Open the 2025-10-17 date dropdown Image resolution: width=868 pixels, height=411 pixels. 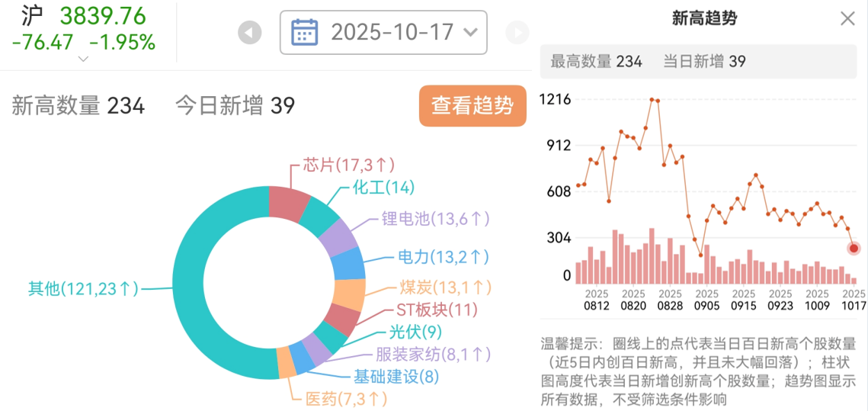(383, 32)
